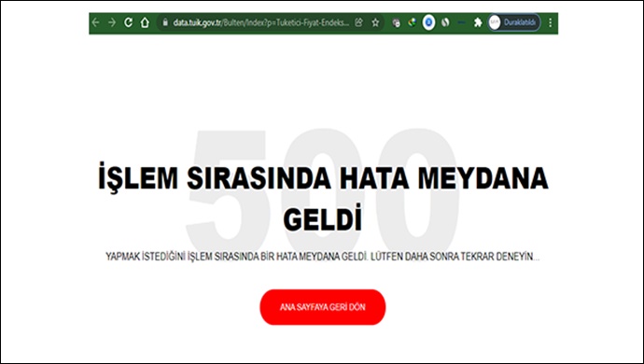
Task: Reload the current page
Action: coord(128,22)
